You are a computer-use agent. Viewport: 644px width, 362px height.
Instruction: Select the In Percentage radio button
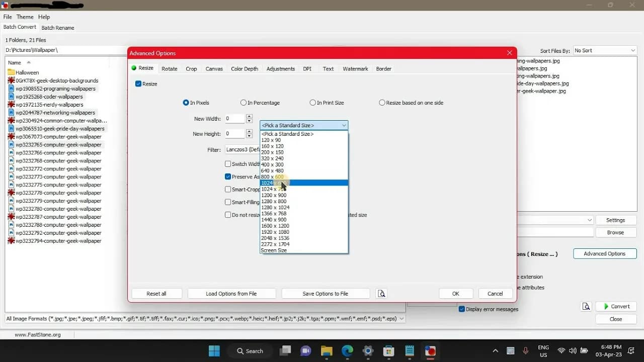(243, 103)
